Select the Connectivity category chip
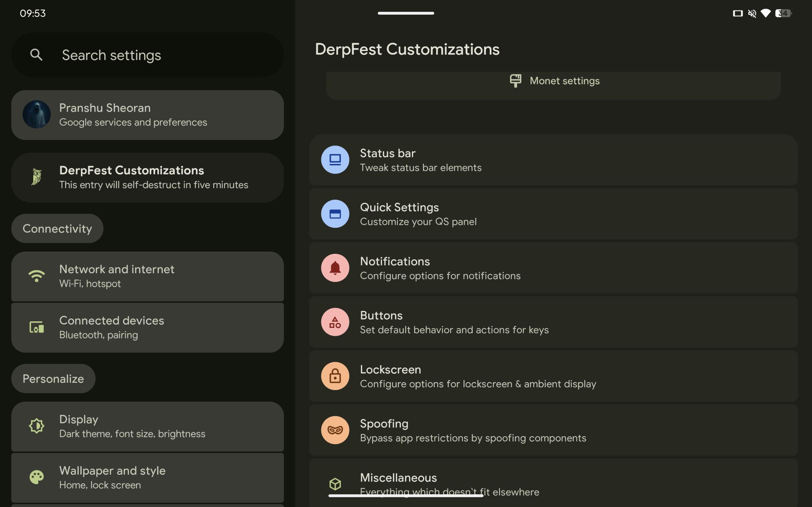 [x=57, y=228]
